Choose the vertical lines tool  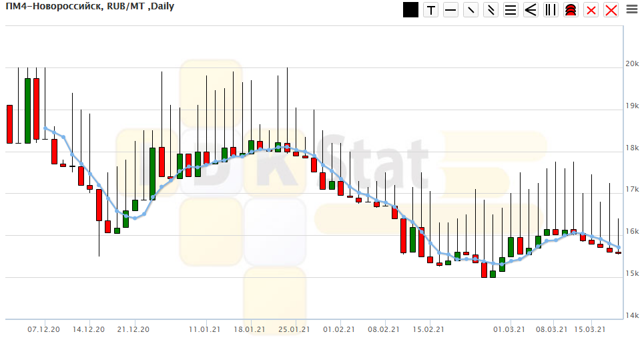click(x=551, y=10)
